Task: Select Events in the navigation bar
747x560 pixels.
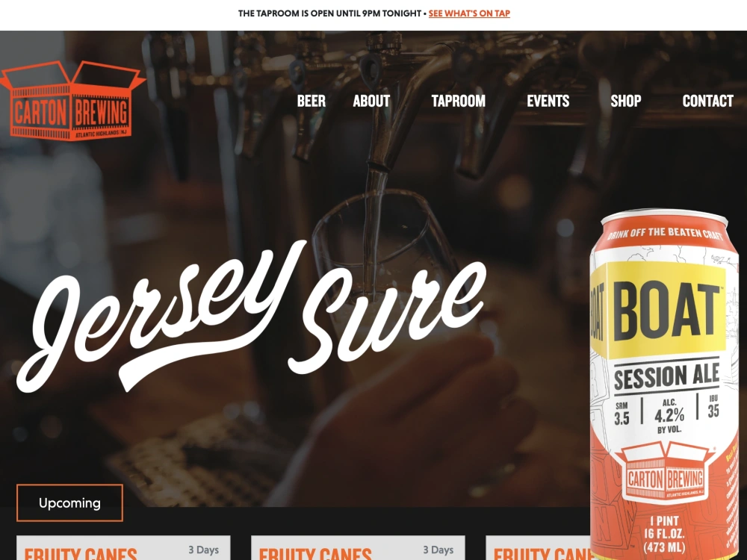Action: (548, 101)
